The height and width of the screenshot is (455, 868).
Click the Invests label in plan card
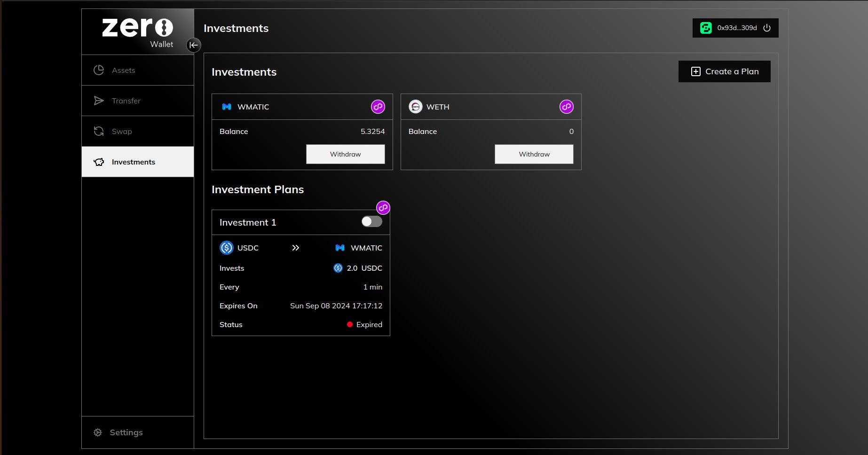click(232, 268)
